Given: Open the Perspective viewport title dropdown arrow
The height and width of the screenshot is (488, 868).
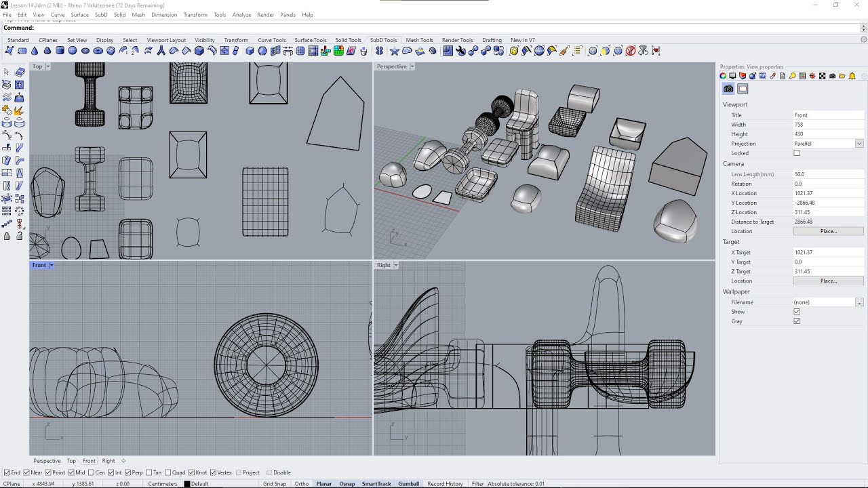Looking at the screenshot, I should coord(412,66).
